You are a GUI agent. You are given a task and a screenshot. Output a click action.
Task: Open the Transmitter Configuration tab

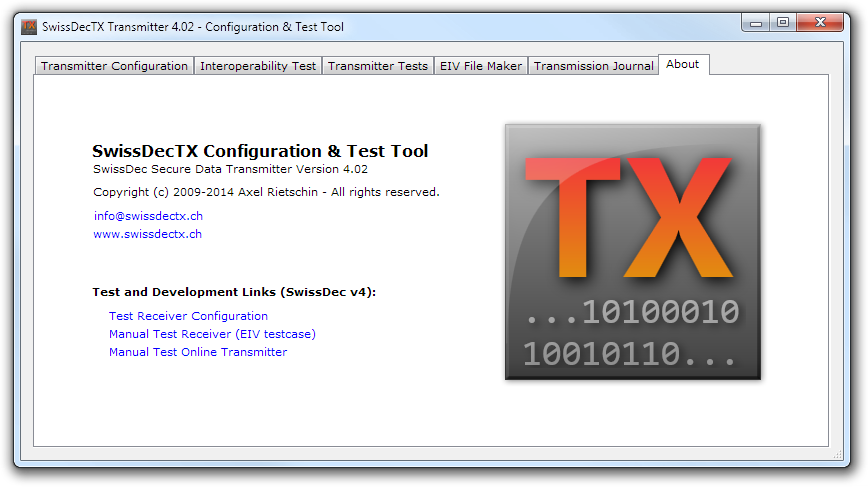tap(114, 66)
